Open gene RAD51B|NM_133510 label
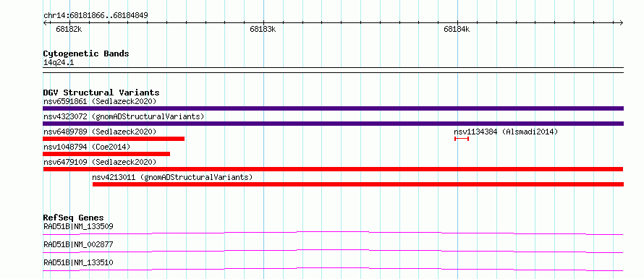644x279 pixels. [x=78, y=262]
